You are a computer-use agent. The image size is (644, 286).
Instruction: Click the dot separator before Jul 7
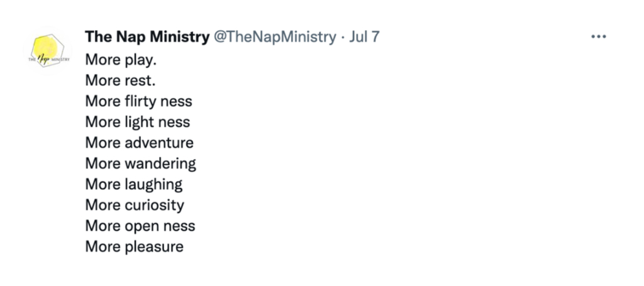(343, 37)
